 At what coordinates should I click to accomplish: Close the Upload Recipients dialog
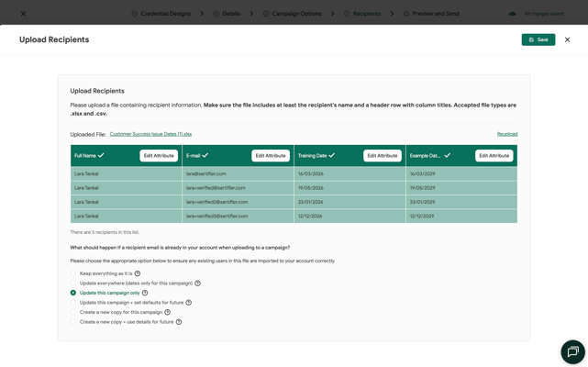point(568,39)
